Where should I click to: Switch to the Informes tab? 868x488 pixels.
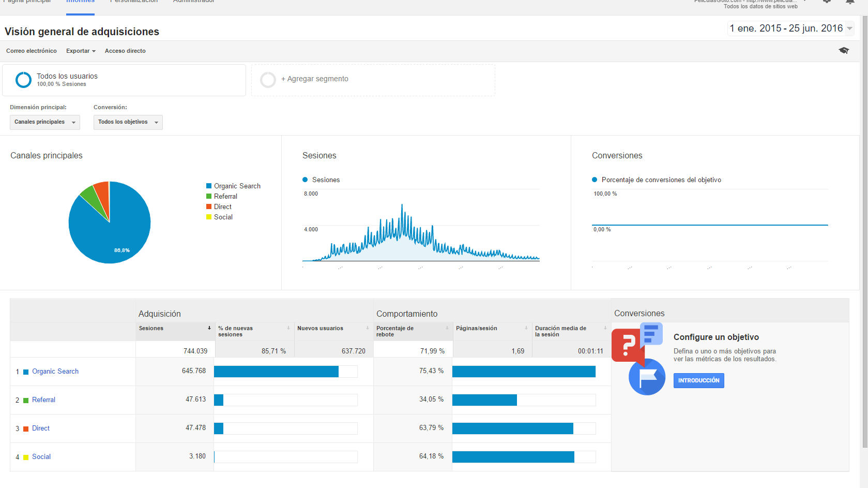pos(81,2)
